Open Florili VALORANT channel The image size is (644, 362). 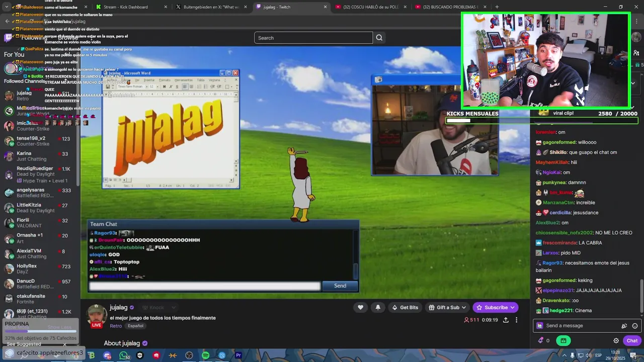pyautogui.click(x=39, y=223)
